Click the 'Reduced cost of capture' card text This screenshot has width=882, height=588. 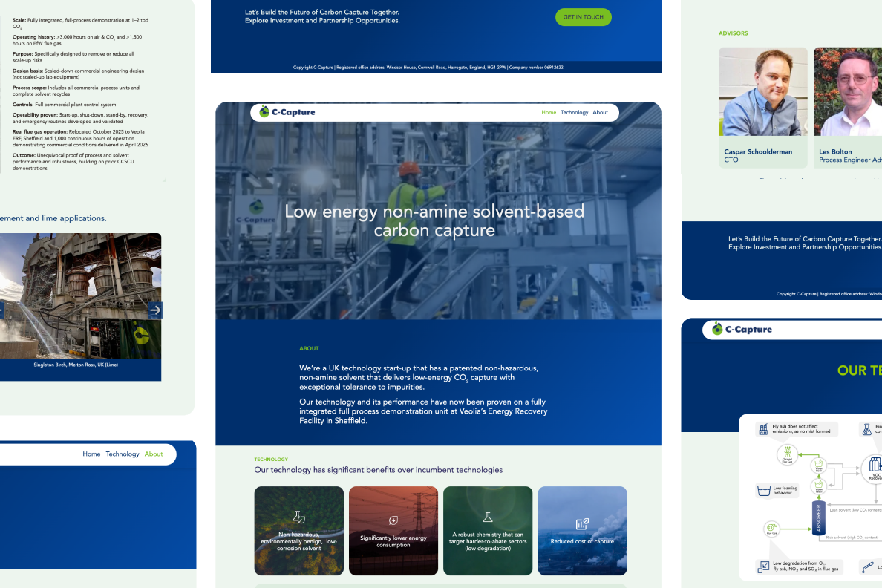click(x=582, y=541)
